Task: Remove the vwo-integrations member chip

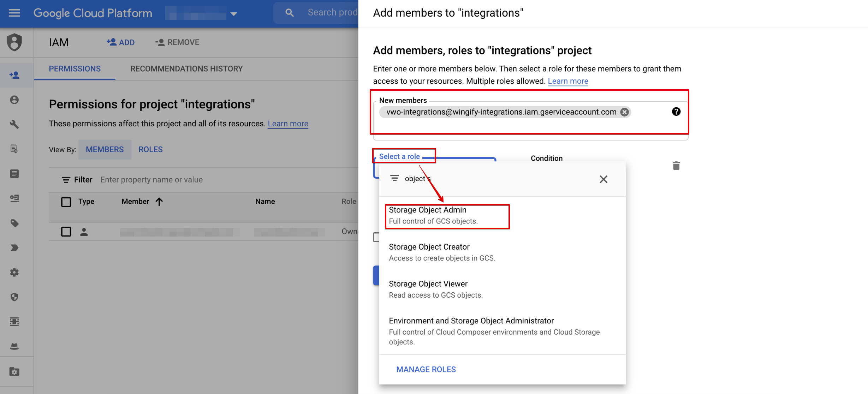Action: [x=625, y=112]
